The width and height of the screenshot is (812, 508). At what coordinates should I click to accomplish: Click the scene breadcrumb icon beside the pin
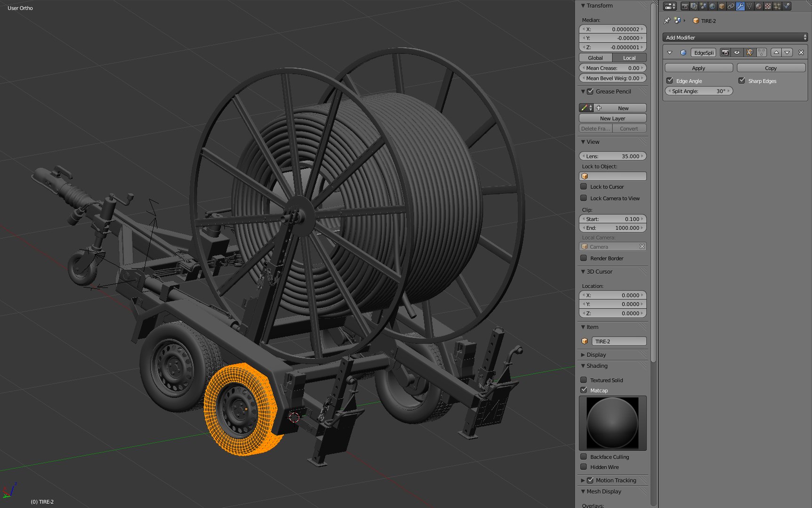click(677, 21)
